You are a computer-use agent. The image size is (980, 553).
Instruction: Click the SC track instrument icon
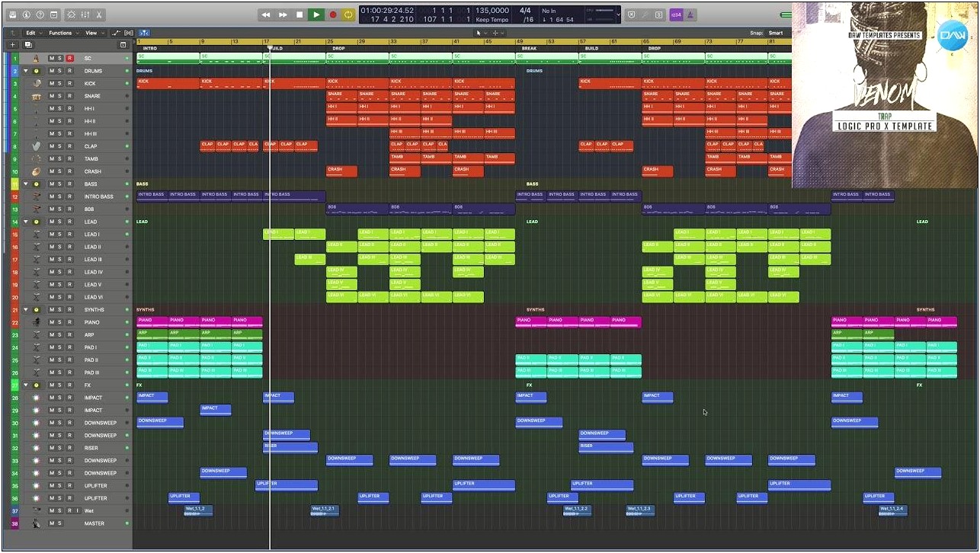click(x=36, y=58)
